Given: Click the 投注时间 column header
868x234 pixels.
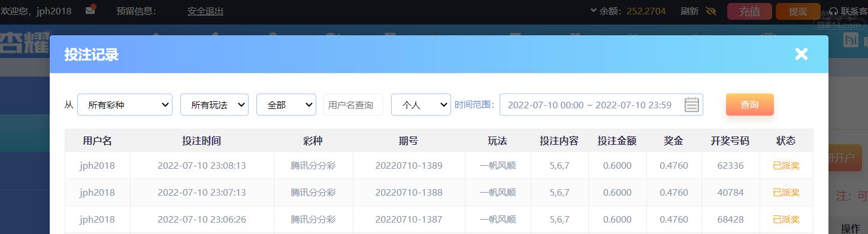Looking at the screenshot, I should (x=202, y=141).
